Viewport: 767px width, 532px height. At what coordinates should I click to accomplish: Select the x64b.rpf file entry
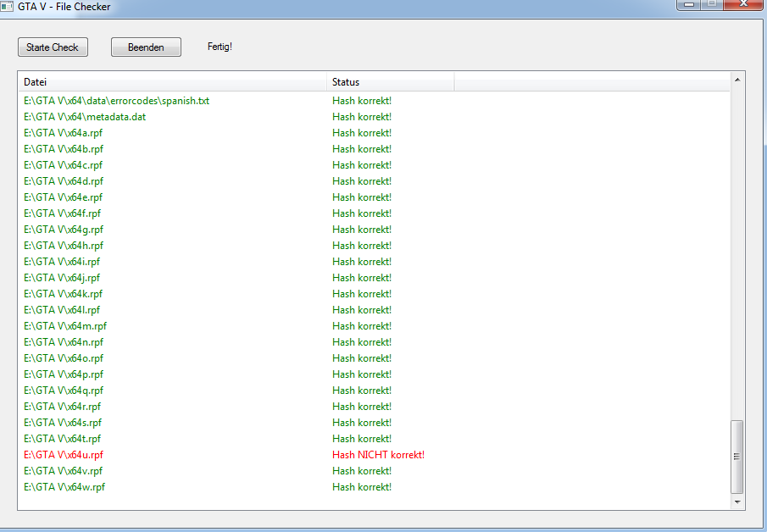[x=64, y=149]
